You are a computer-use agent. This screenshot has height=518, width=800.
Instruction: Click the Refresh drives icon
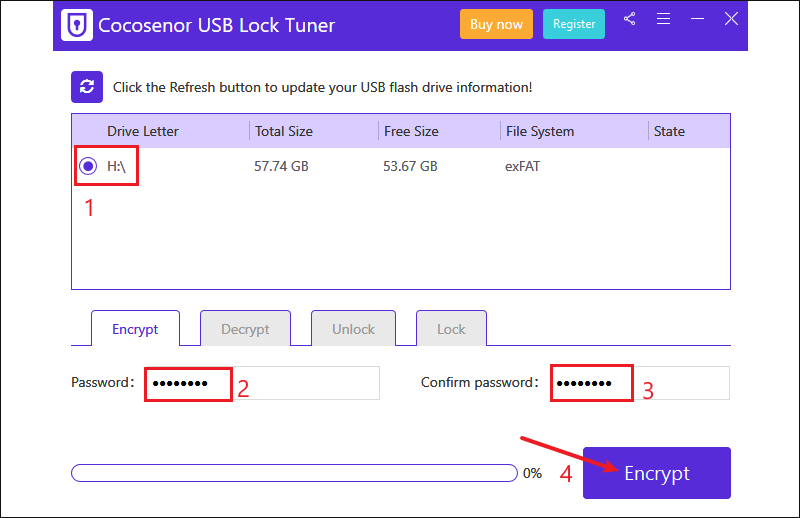pyautogui.click(x=87, y=87)
